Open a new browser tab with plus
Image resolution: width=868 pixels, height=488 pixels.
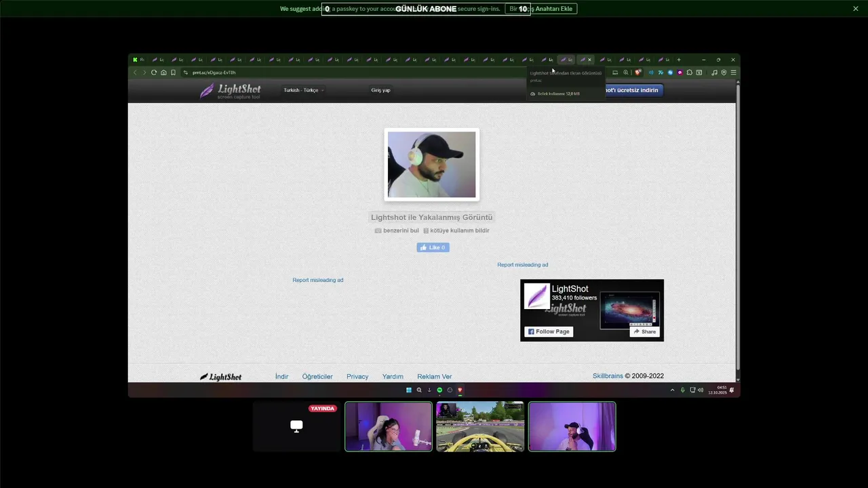tap(679, 60)
